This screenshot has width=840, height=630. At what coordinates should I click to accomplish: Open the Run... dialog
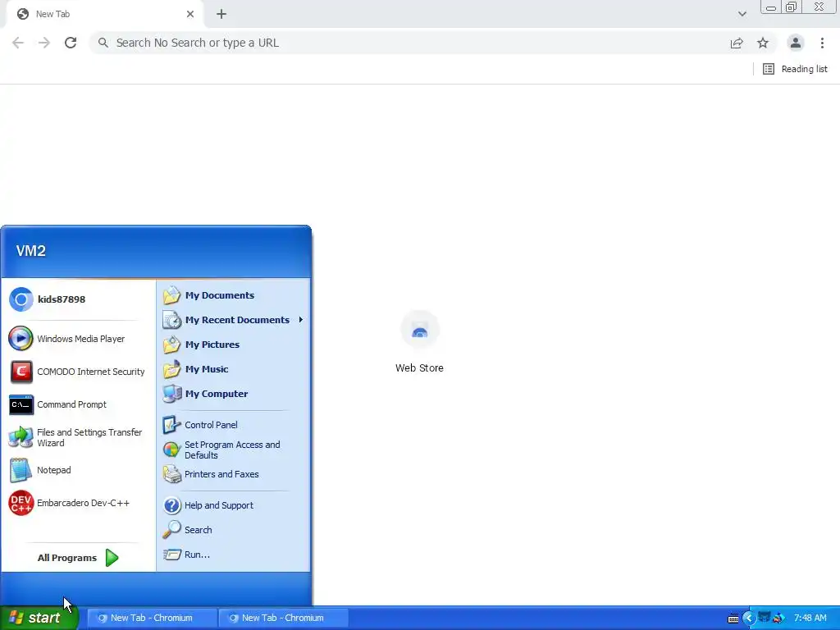[234, 555]
